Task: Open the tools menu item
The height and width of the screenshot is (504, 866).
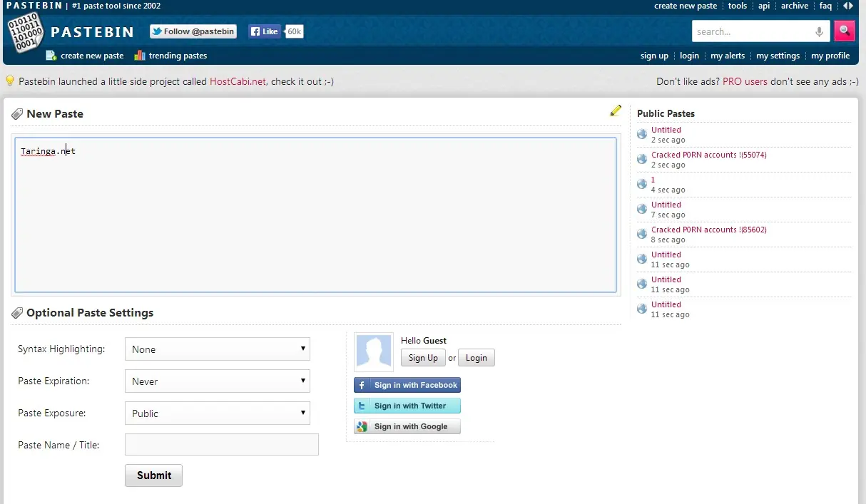Action: [x=738, y=6]
